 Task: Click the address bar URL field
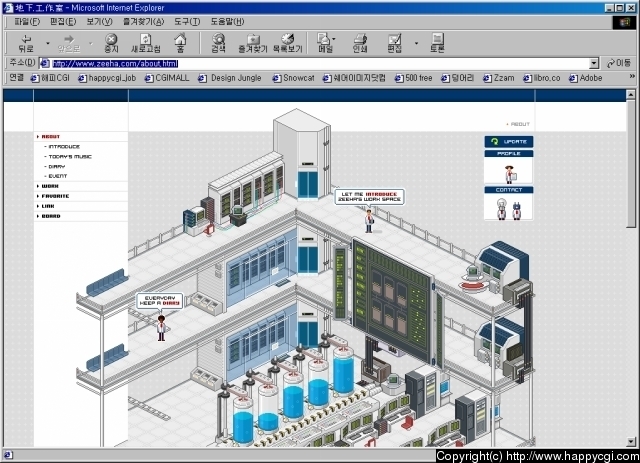click(320, 63)
